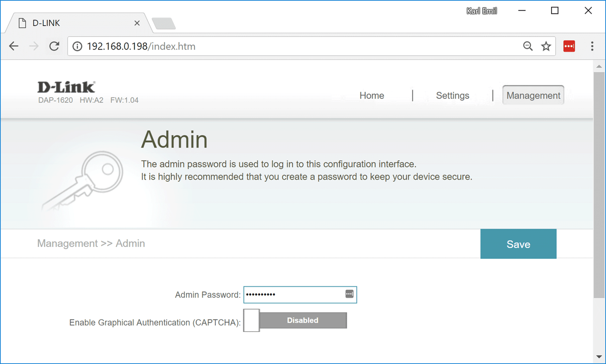Viewport: 606px width, 364px height.
Task: Enable Graphical Authentication CAPTCHA toggle
Action: coord(295,321)
